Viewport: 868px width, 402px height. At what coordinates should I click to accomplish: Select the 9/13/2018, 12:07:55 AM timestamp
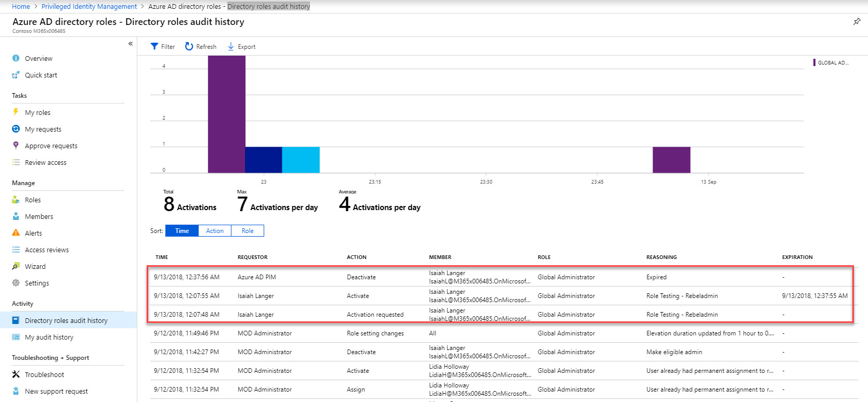pos(187,296)
